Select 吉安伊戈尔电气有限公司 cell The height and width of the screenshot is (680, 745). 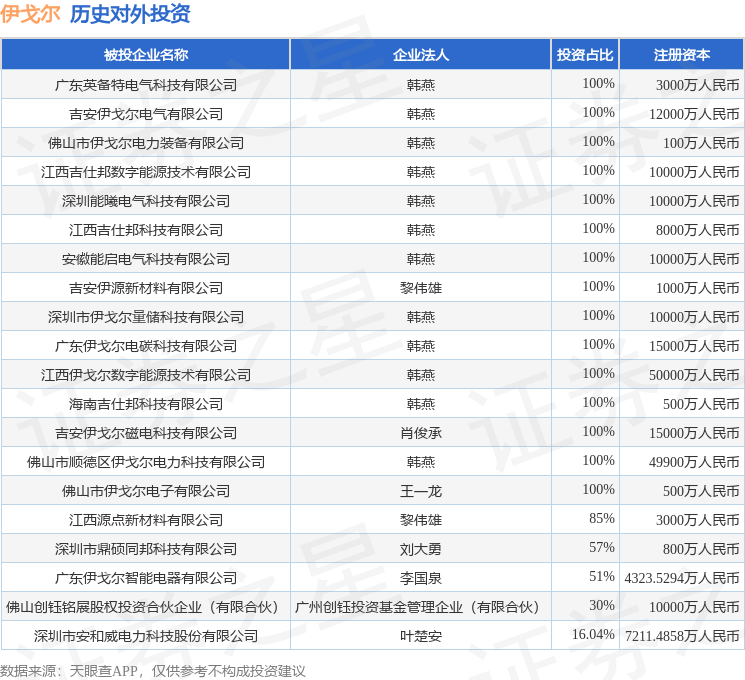point(146,114)
